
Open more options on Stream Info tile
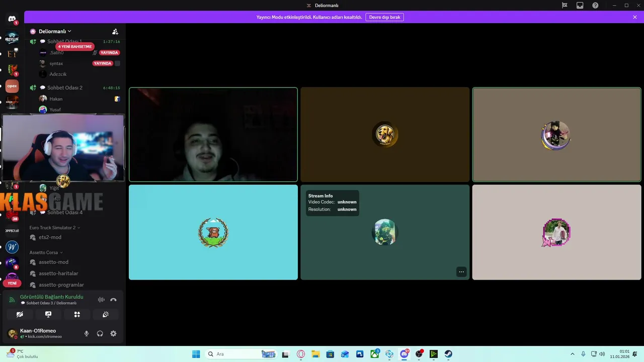[461, 271]
